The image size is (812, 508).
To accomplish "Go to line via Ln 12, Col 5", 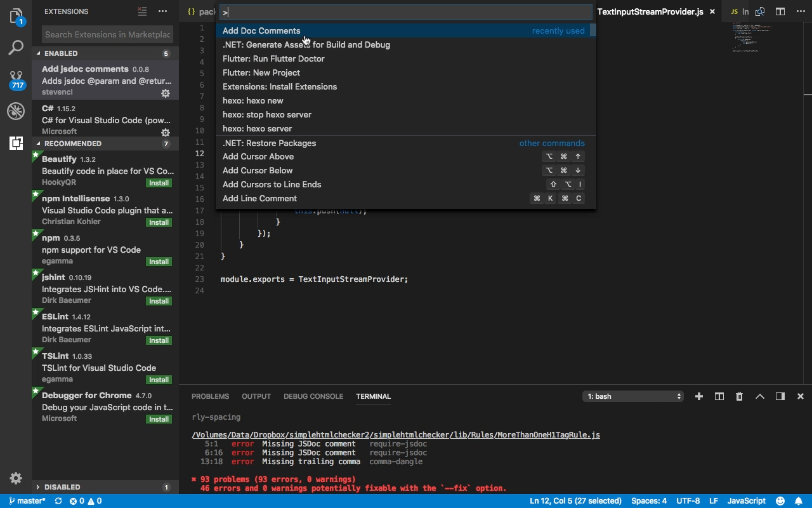I will [575, 501].
